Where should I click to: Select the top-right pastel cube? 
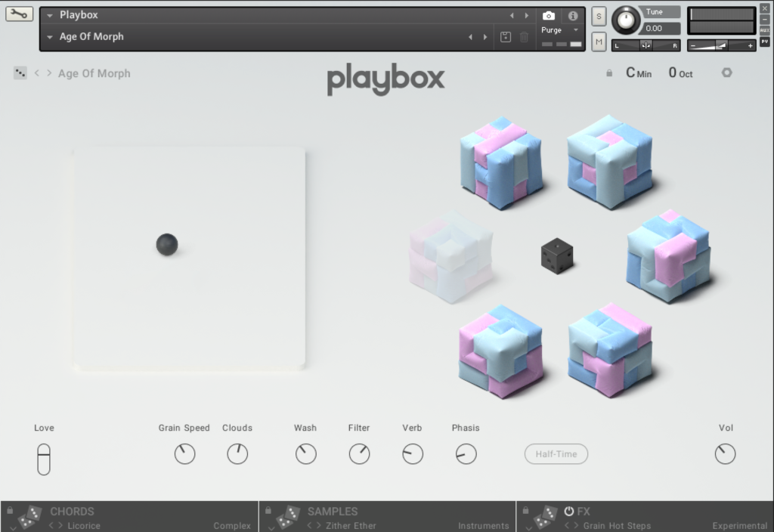(610, 162)
